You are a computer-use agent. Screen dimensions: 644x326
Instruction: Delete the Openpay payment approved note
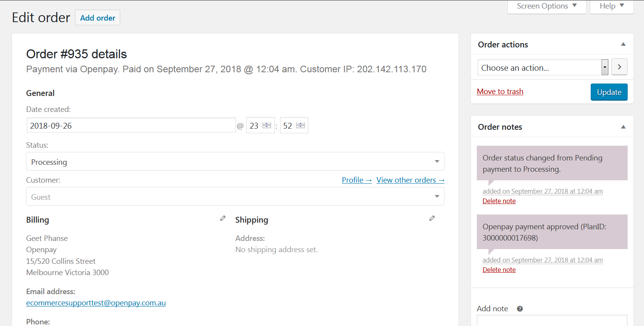pyautogui.click(x=499, y=270)
